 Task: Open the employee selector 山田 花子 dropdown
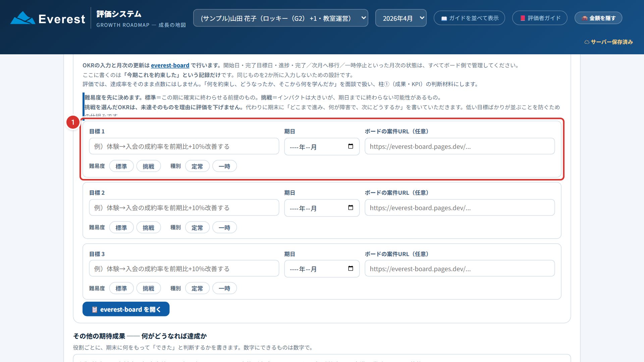(280, 18)
